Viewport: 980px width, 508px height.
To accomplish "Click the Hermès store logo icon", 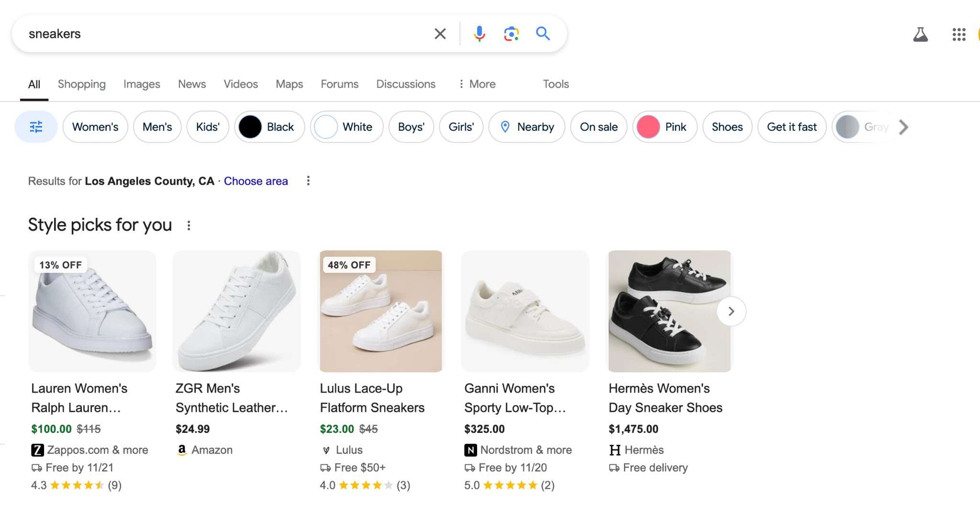I will 615,450.
